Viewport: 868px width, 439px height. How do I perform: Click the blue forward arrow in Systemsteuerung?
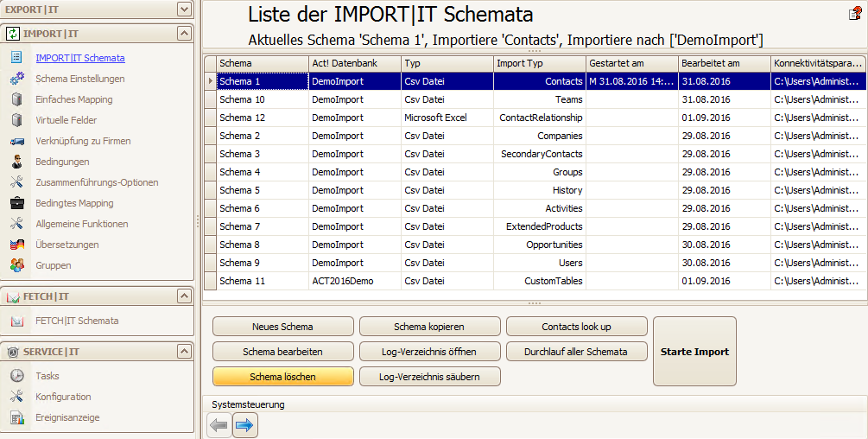point(244,425)
